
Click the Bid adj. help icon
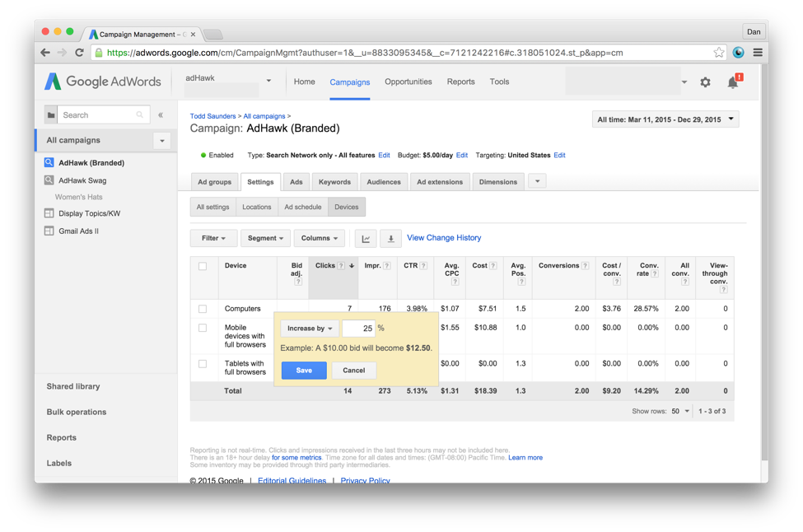pos(298,282)
